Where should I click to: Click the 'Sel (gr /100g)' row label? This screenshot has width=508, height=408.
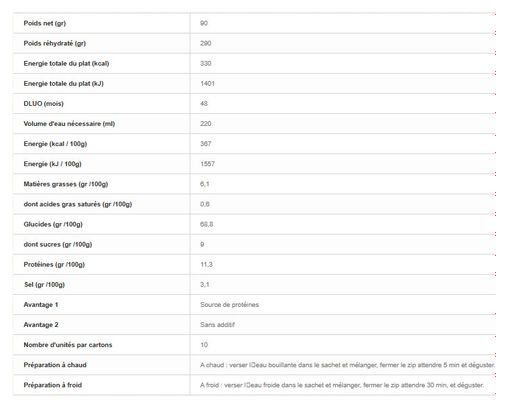44,285
